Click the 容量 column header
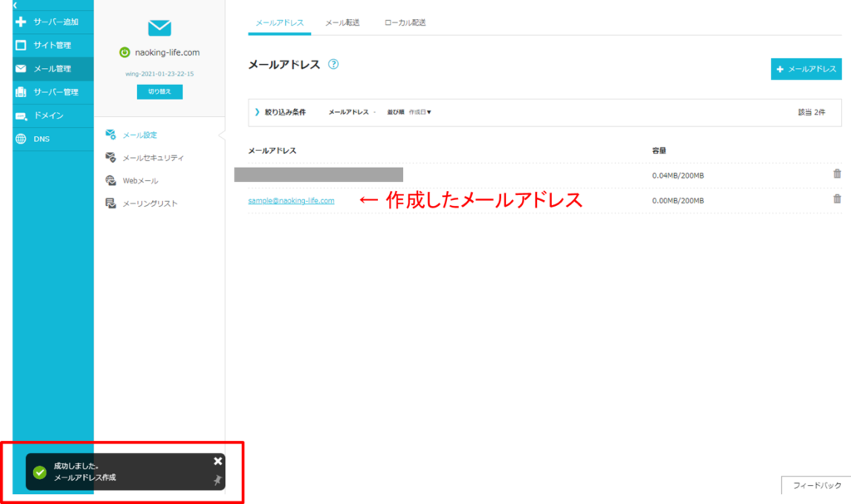Viewport: 851px width, 504px height. pyautogui.click(x=659, y=151)
